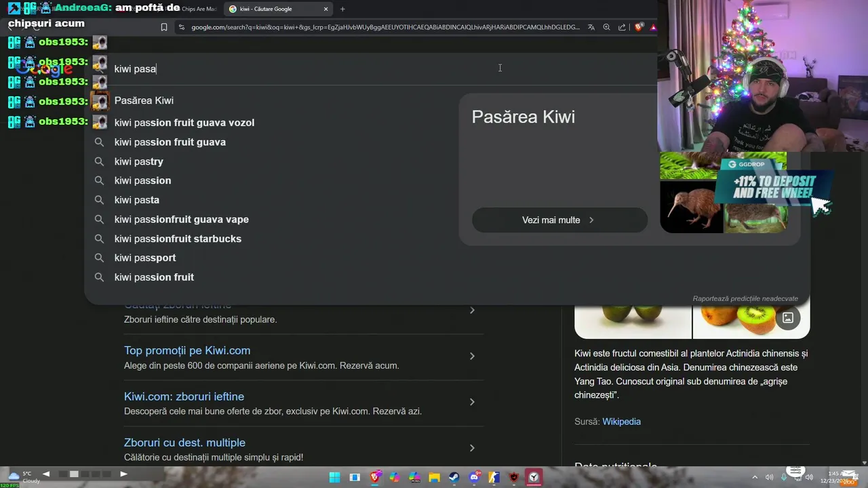Image resolution: width=868 pixels, height=488 pixels.
Task: Click 'Raportează predicțiile neadecvate' link
Action: click(745, 298)
